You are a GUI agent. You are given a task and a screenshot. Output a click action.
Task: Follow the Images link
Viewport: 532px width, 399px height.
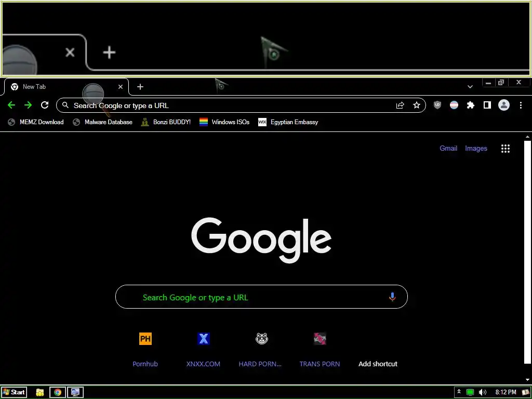[x=476, y=148]
